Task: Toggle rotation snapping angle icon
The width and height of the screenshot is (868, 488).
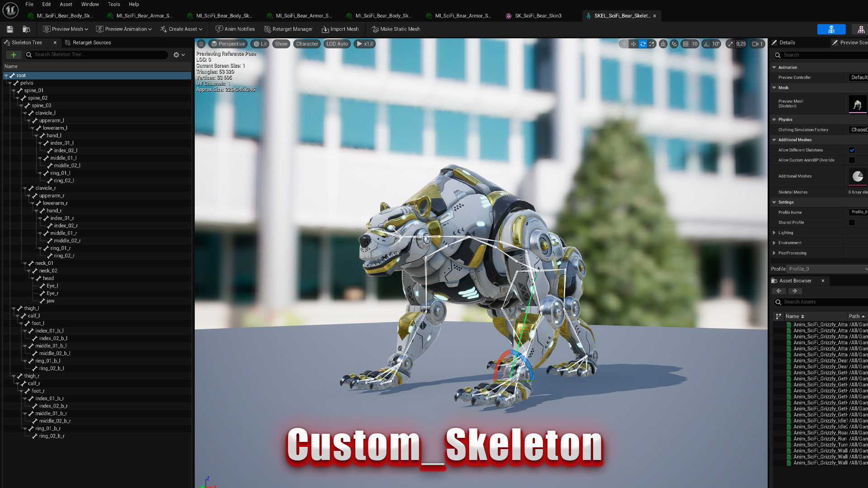Action: 706,44
